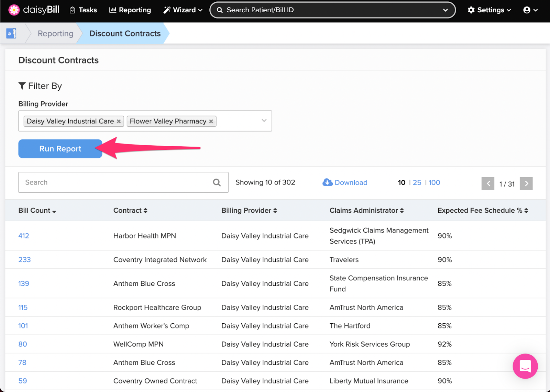Expand the Billing Provider dropdown
The width and height of the screenshot is (550, 392).
264,121
